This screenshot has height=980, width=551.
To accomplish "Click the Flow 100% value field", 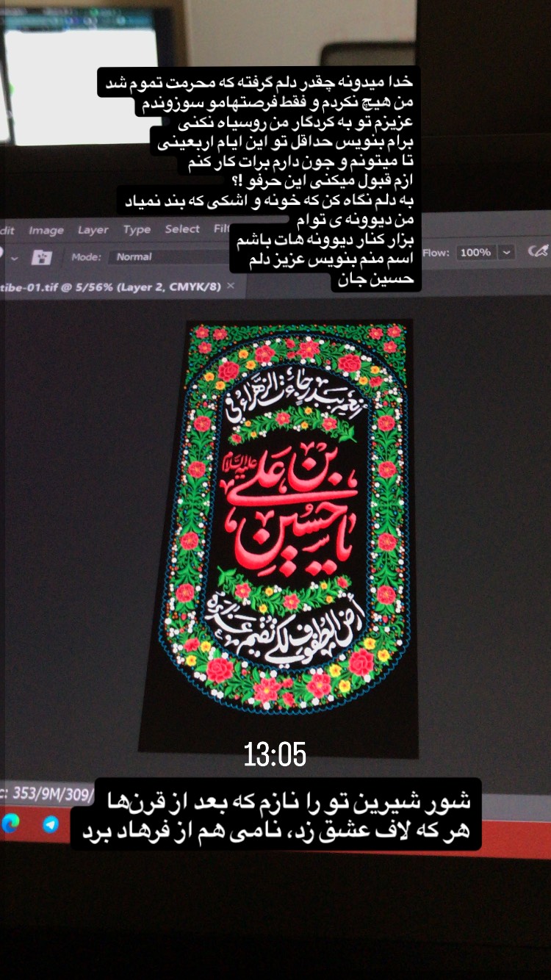I will 475,252.
